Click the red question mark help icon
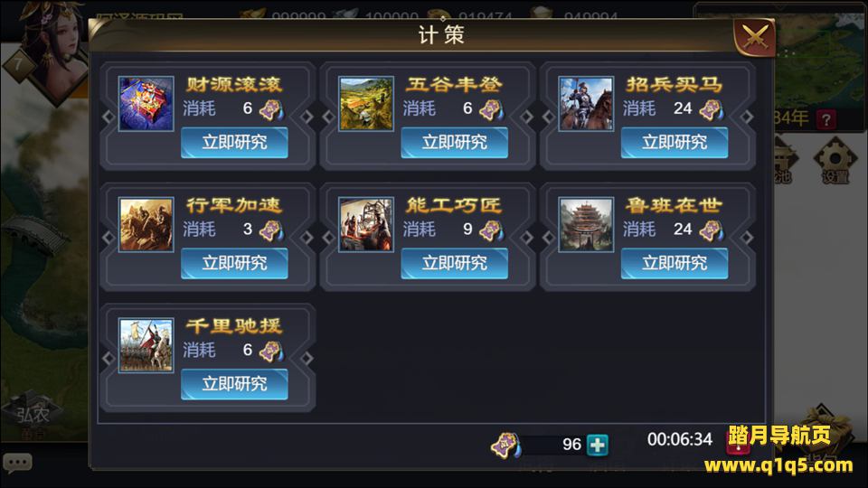 826,119
